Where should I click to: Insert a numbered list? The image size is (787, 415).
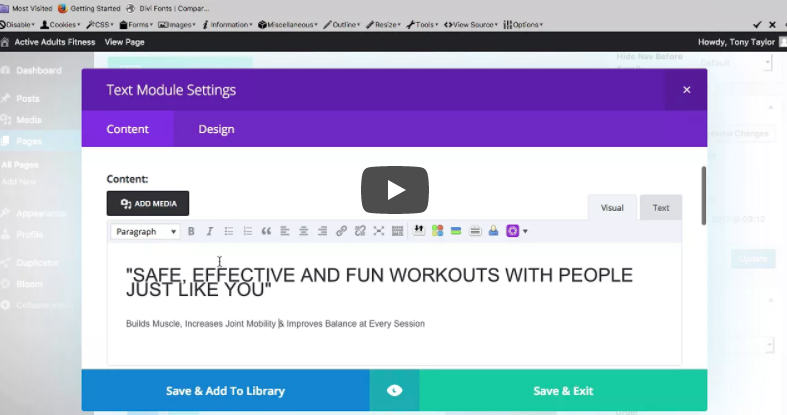tap(247, 231)
